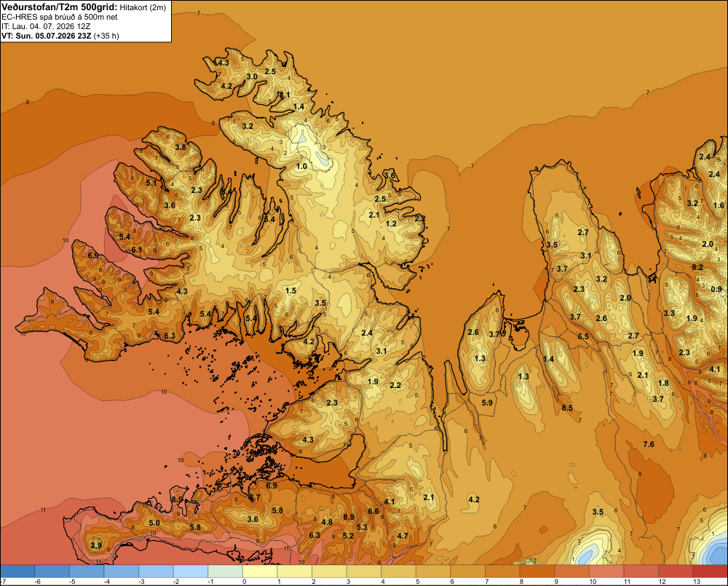Click the forecast offset '(+35 h)'
The image size is (728, 586).
pos(106,36)
